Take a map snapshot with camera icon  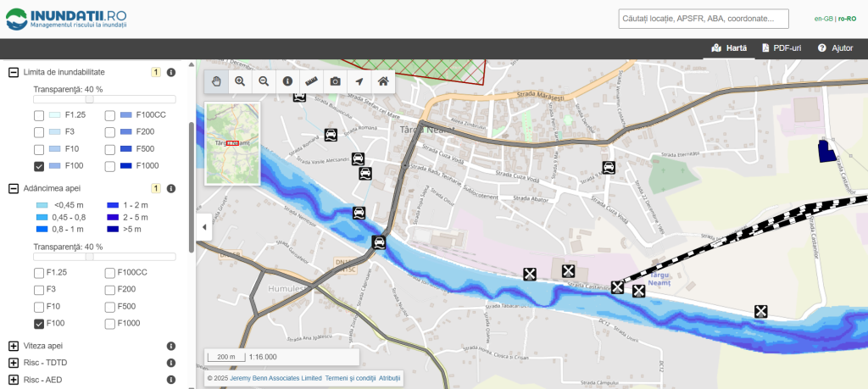click(x=336, y=81)
